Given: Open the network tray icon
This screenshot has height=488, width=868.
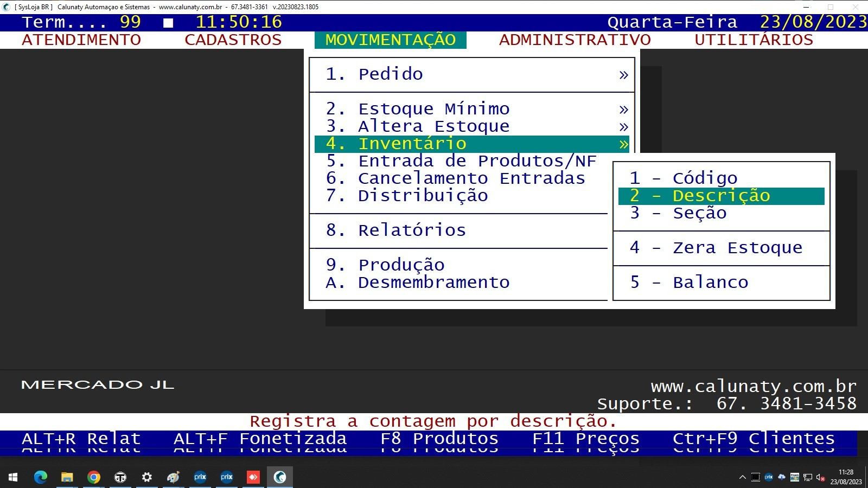Looking at the screenshot, I should click(808, 478).
